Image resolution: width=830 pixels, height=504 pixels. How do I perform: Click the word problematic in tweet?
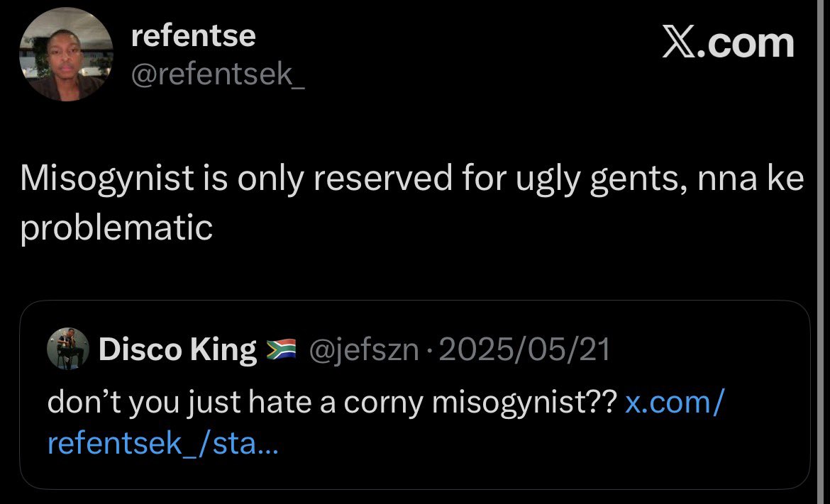tap(116, 228)
